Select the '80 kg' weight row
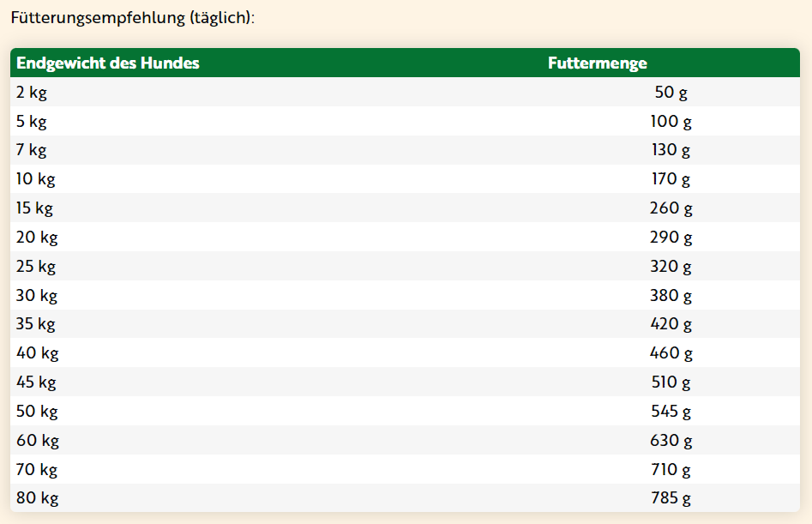812x524 pixels. [x=37, y=498]
